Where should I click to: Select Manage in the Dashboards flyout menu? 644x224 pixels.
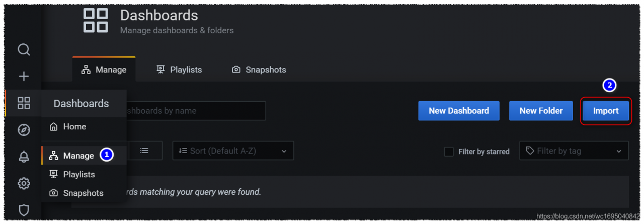(78, 156)
